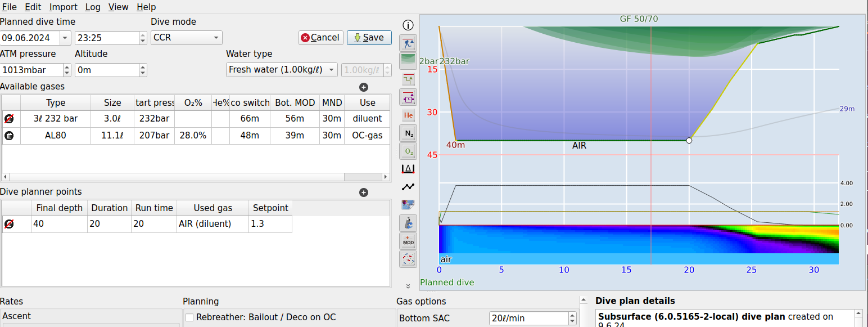Toggle the dive info (i) profile icon

point(408,25)
